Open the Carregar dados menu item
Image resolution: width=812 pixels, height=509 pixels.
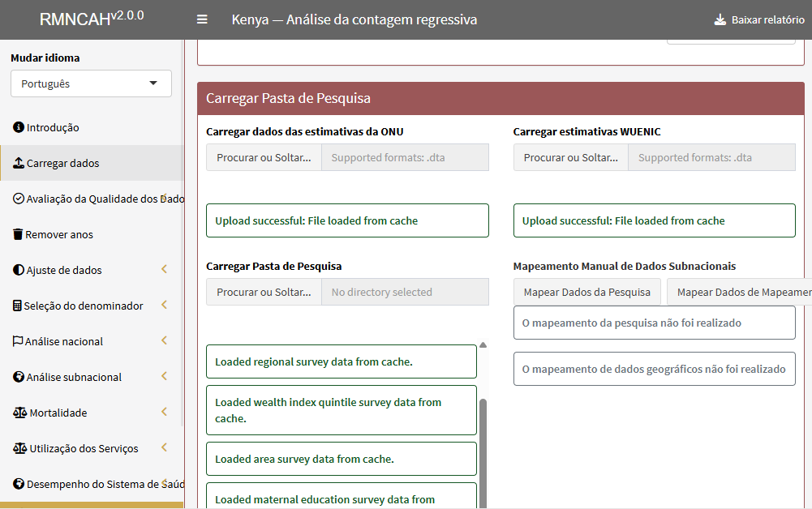[92, 163]
